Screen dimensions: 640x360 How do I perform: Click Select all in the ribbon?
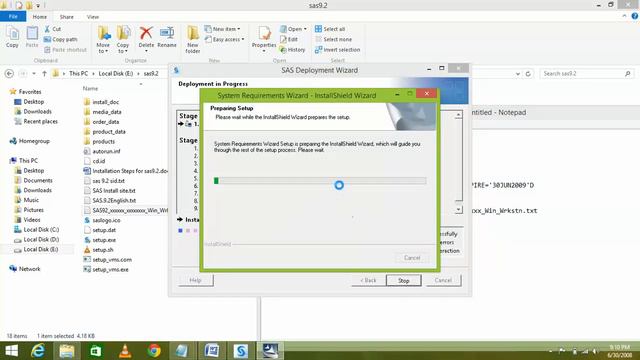[x=330, y=29]
